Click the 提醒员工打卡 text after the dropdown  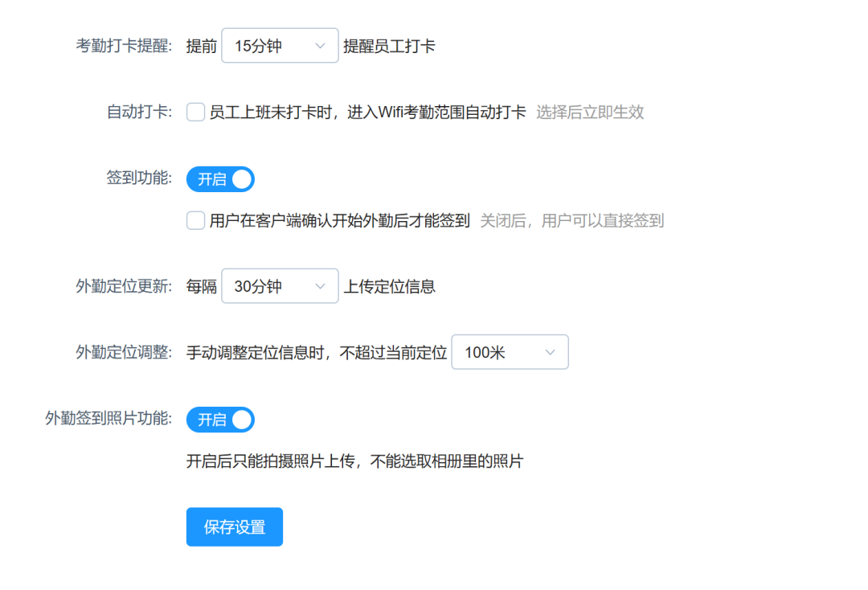(x=388, y=45)
